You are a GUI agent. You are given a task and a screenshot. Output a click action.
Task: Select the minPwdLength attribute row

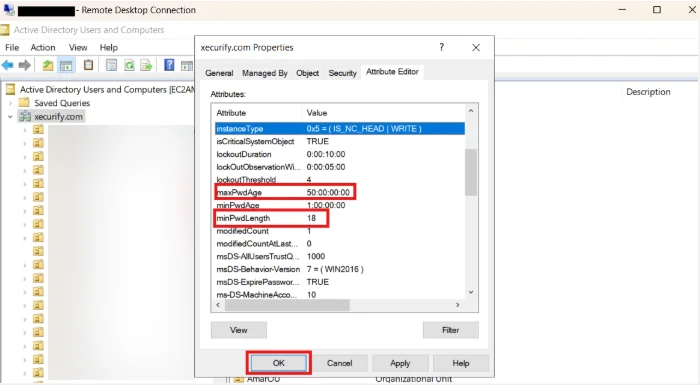340,218
